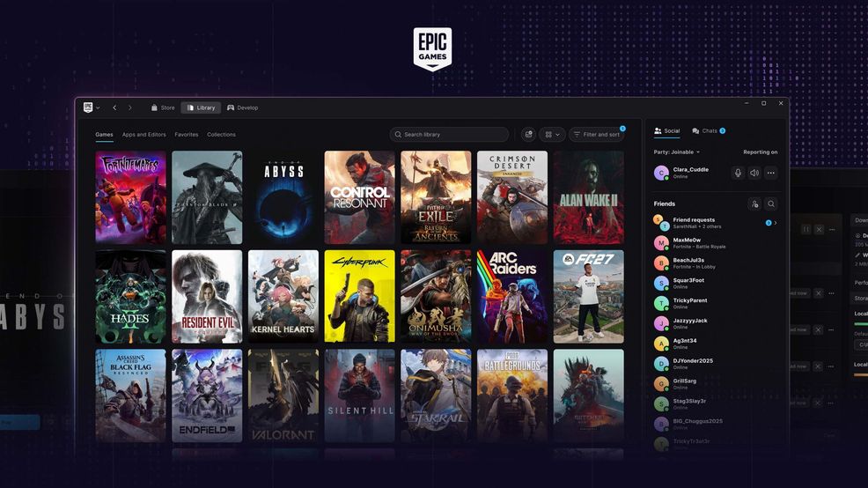Click the search friends magnifier icon
The height and width of the screenshot is (488, 868).
point(770,203)
